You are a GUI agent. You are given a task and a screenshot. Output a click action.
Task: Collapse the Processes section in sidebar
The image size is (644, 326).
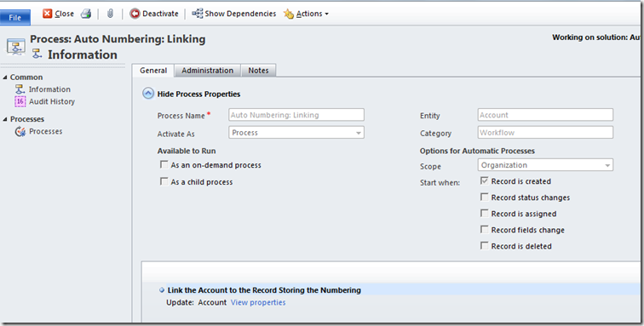click(x=5, y=119)
